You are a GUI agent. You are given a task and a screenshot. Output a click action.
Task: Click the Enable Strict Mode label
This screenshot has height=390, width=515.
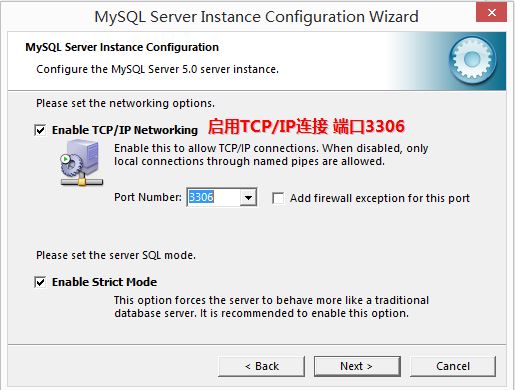pos(104,282)
